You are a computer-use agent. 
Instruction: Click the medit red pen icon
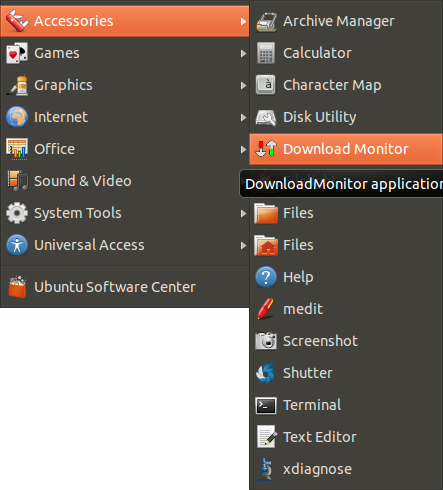266,309
